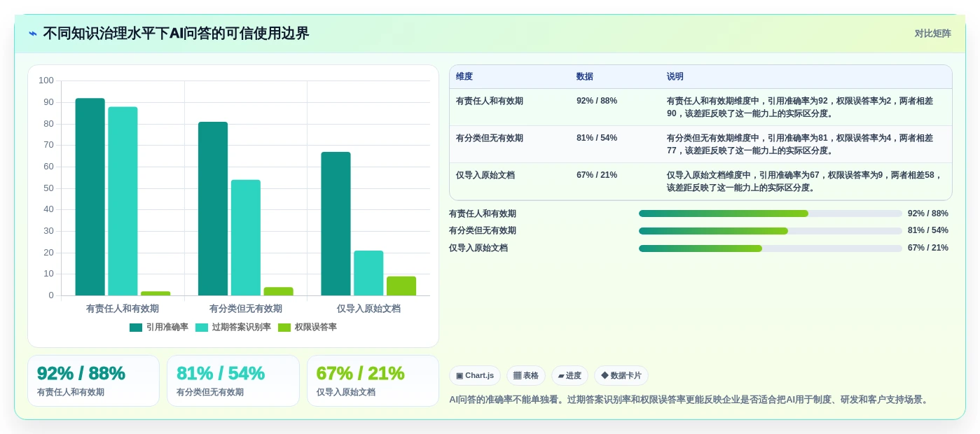Click the 进度 tag chip

570,376
